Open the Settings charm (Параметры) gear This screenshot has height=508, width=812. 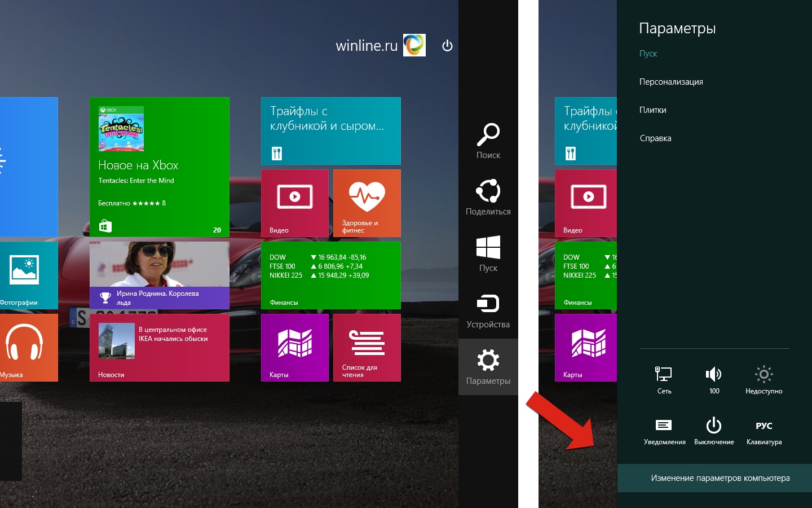(488, 360)
